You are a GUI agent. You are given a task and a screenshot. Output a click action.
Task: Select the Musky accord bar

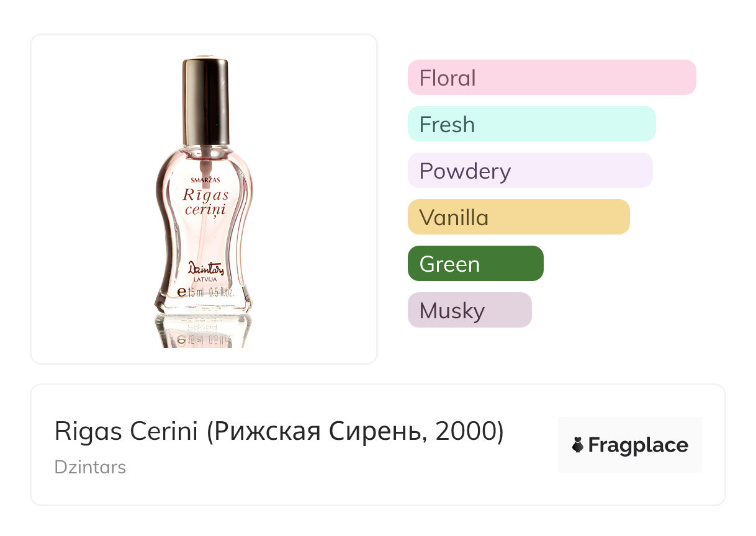[469, 310]
